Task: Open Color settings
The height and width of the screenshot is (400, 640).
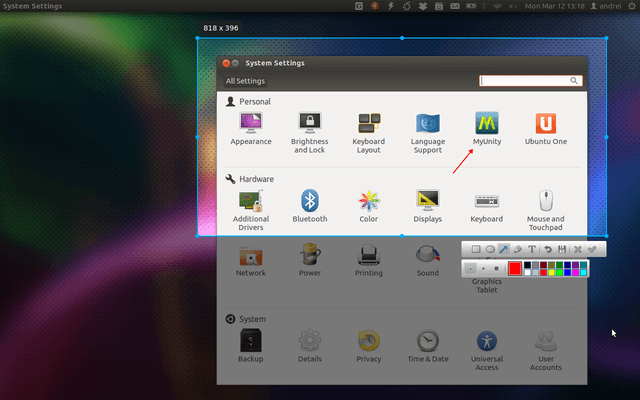Action: 369,206
